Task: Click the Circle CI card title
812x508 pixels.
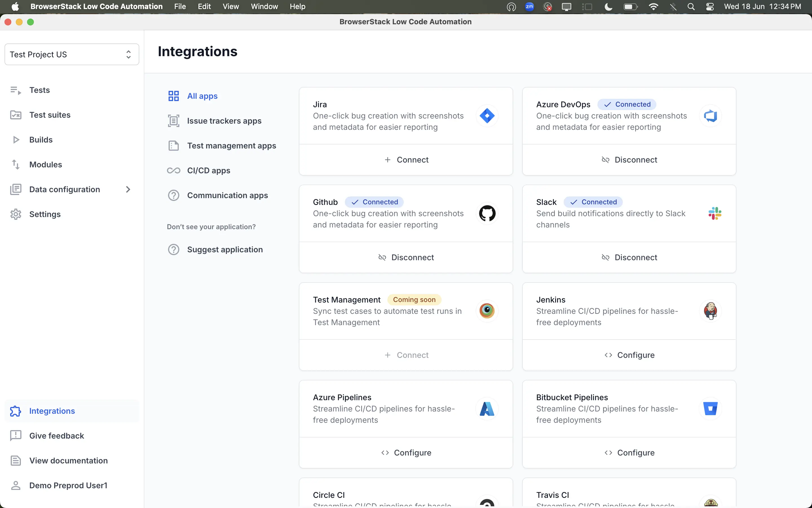Action: click(x=329, y=495)
